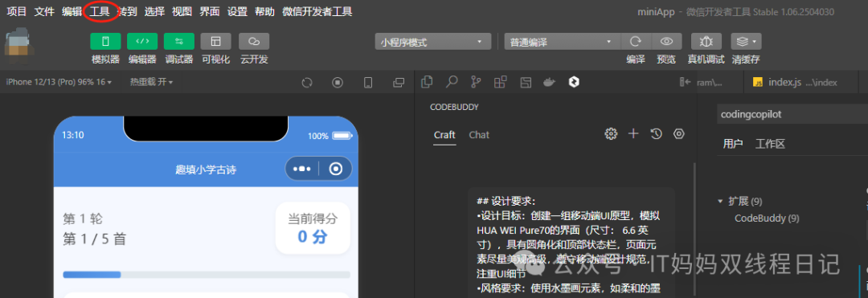Switch to the Chat tab
The height and width of the screenshot is (298, 868).
(479, 135)
